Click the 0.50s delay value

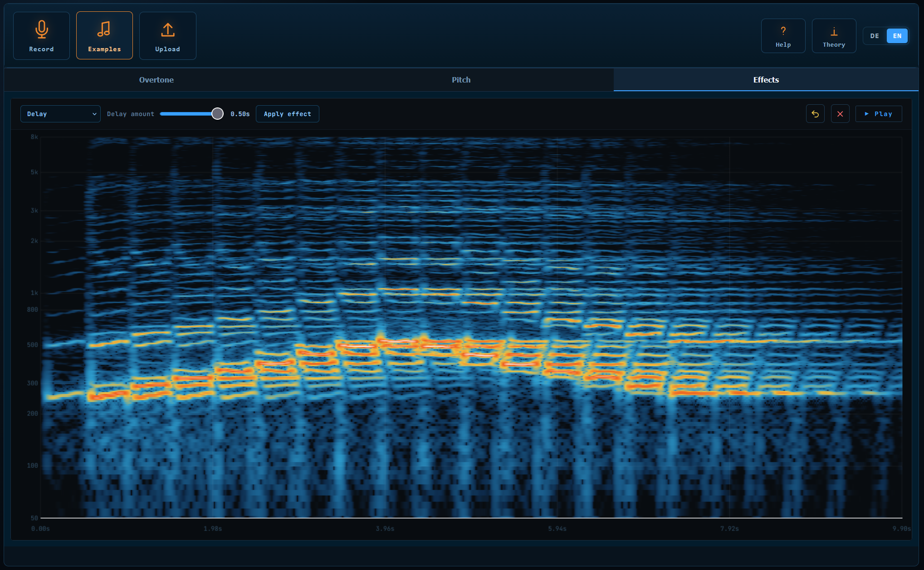240,114
